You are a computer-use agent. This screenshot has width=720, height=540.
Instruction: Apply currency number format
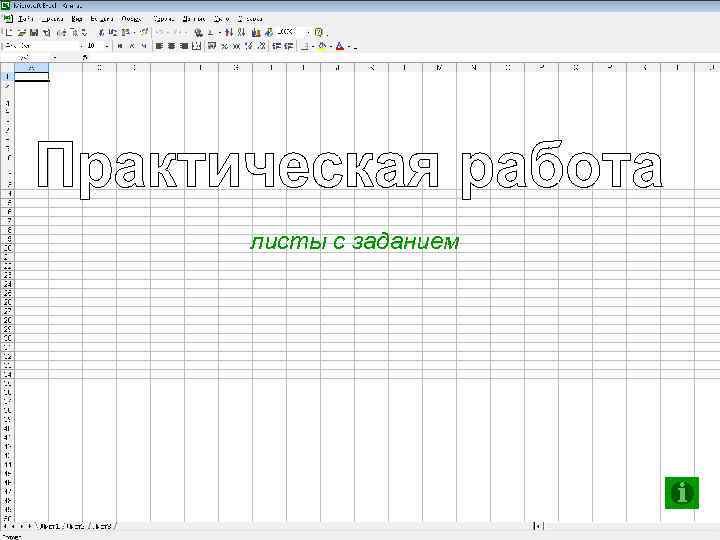pos(211,46)
